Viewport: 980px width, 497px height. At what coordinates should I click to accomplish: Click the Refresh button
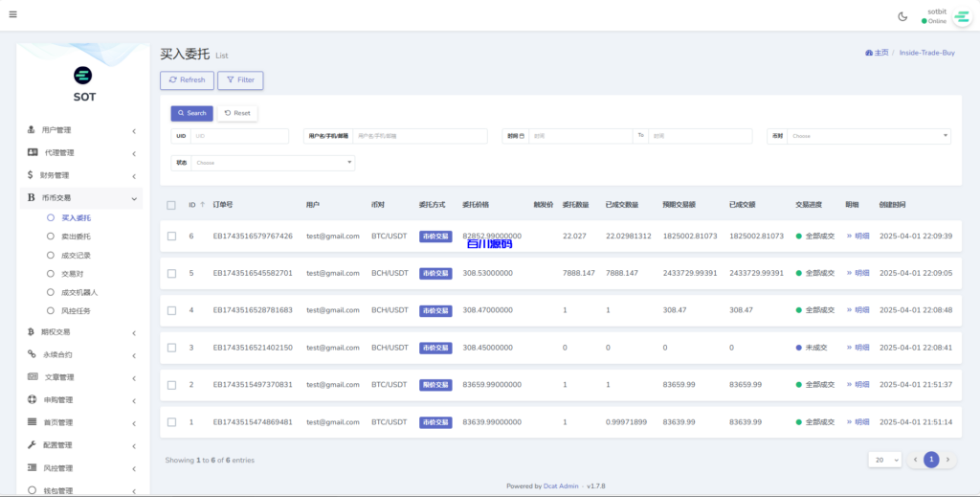pos(187,80)
